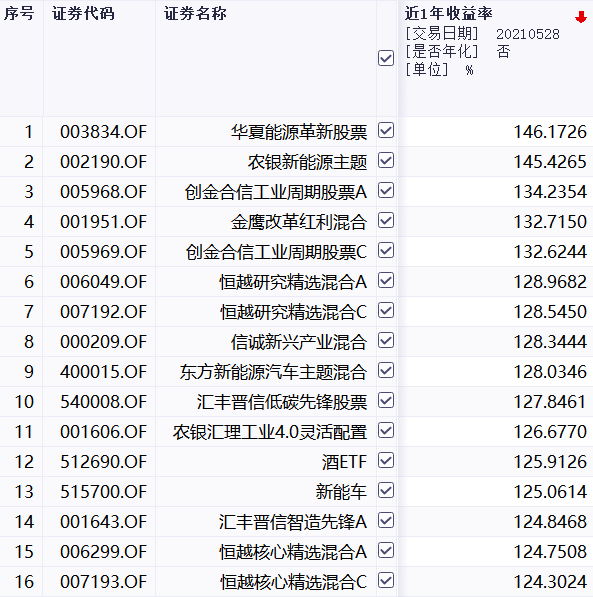
Task: Toggle checkbox for 农银新能源主题
Action: coord(386,160)
